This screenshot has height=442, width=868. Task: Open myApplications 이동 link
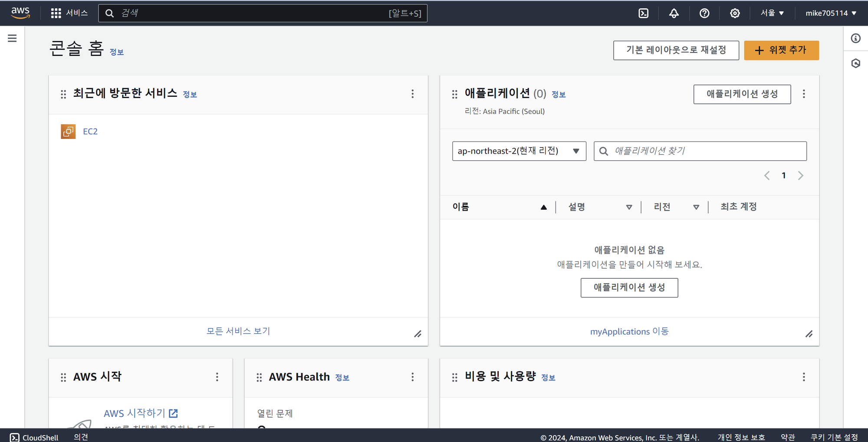629,332
